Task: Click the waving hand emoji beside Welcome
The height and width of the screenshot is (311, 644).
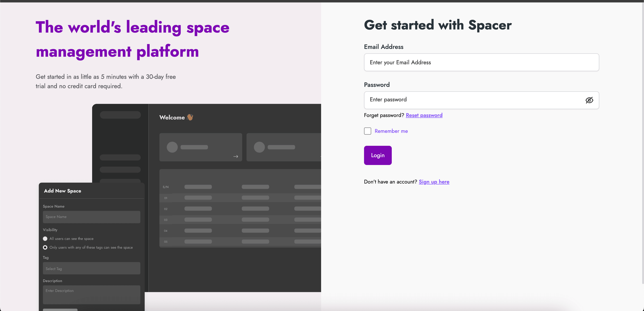Action: click(x=190, y=117)
